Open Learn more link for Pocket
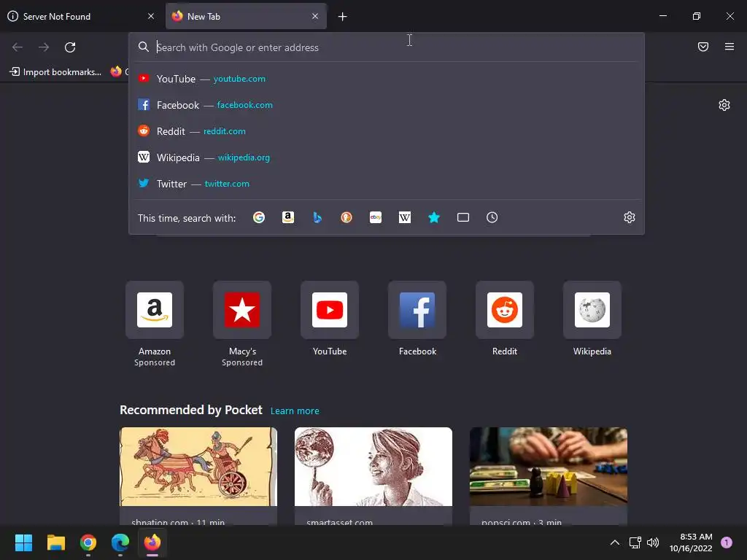747x560 pixels. [295, 411]
